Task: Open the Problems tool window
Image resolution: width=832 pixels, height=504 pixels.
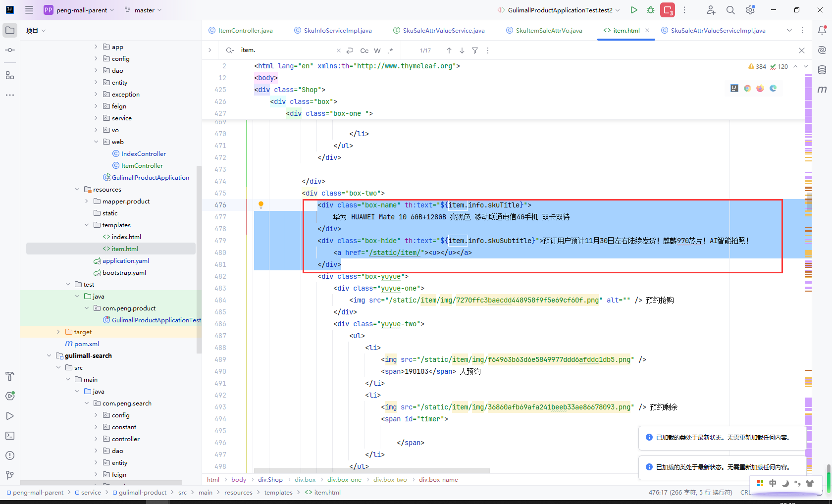Action: coord(10,455)
